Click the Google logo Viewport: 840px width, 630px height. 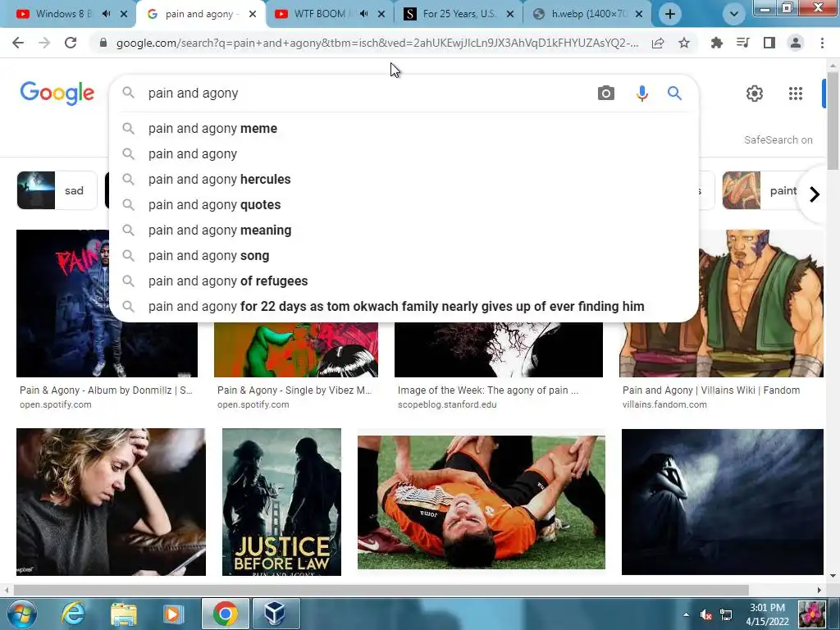click(x=57, y=94)
